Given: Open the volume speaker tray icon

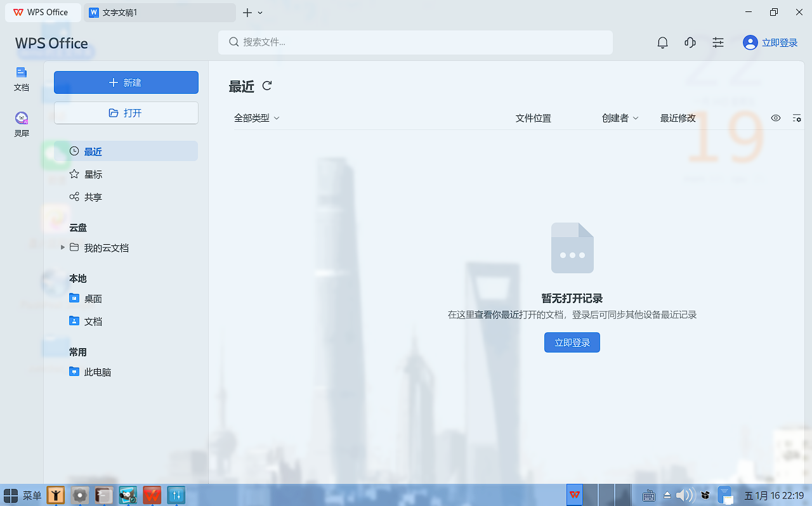Looking at the screenshot, I should [685, 495].
